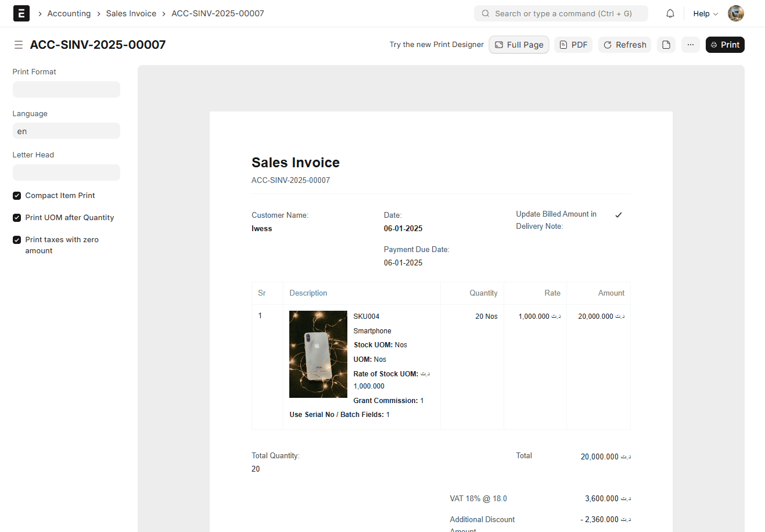765x532 pixels.
Task: Open the Print Format field
Action: (66, 89)
